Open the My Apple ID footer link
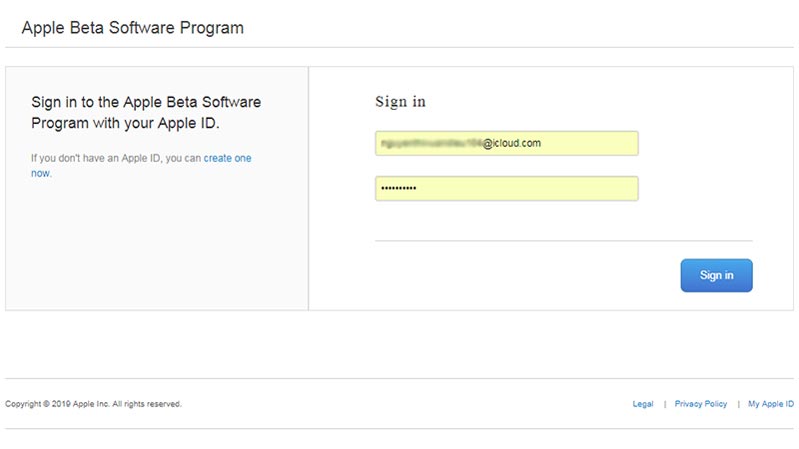Screen dimensions: 799x449 (771, 404)
